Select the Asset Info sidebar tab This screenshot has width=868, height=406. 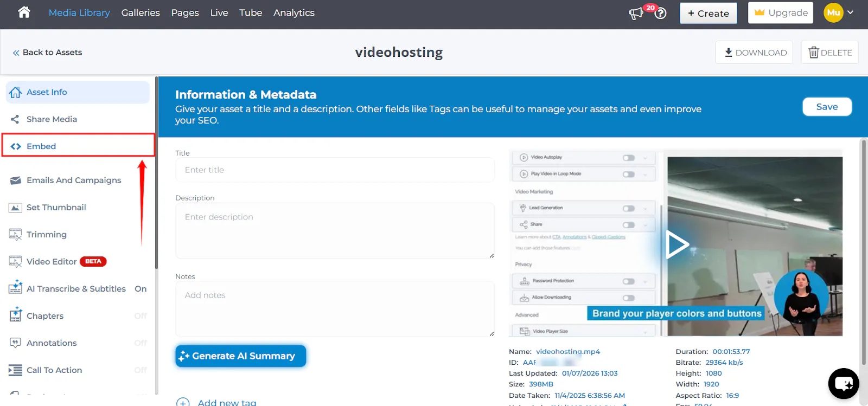coord(78,92)
